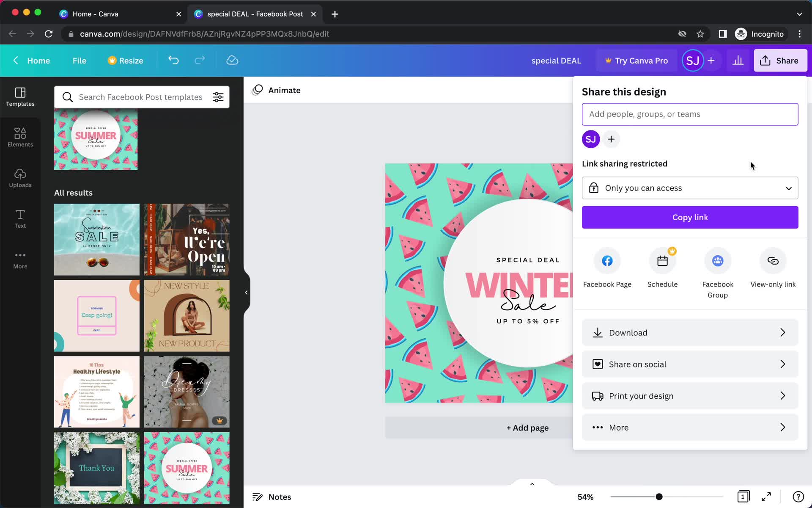Image resolution: width=812 pixels, height=508 pixels.
Task: Click the 54% zoom level value
Action: [x=585, y=497]
